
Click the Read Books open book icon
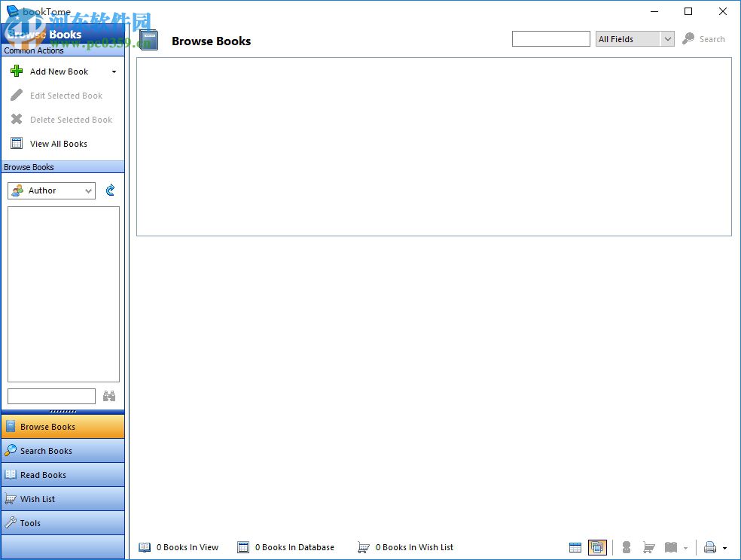click(11, 474)
